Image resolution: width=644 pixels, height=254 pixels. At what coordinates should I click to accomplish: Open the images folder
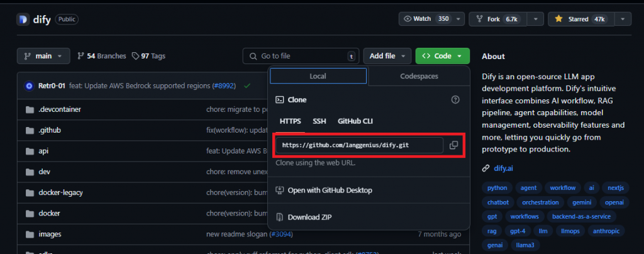(x=50, y=235)
